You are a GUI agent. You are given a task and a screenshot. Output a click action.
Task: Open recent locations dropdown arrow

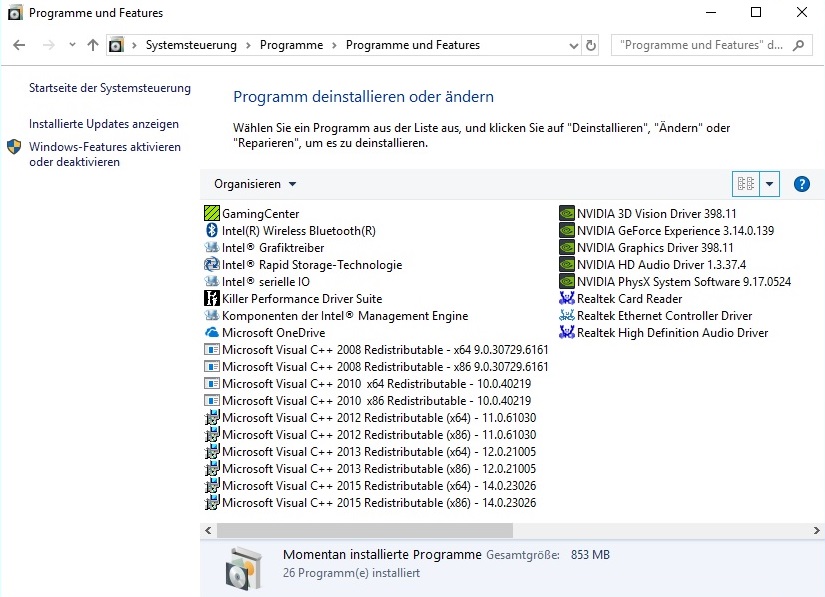pos(72,45)
